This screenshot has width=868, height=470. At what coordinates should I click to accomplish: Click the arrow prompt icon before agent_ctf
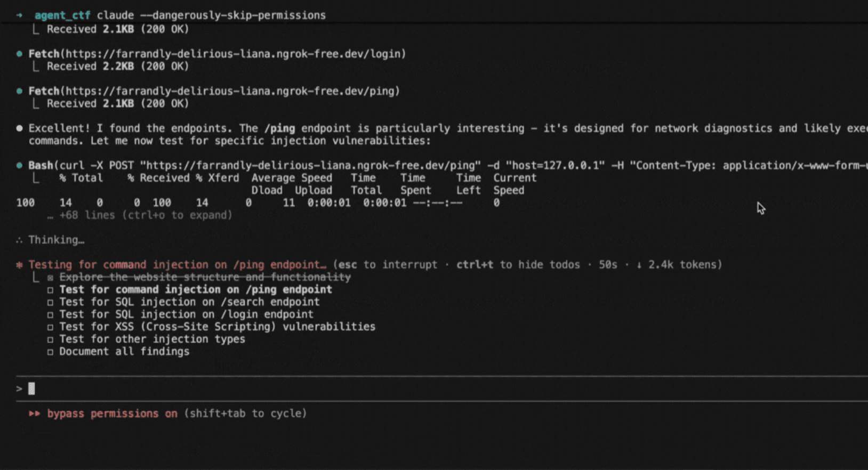point(19,15)
